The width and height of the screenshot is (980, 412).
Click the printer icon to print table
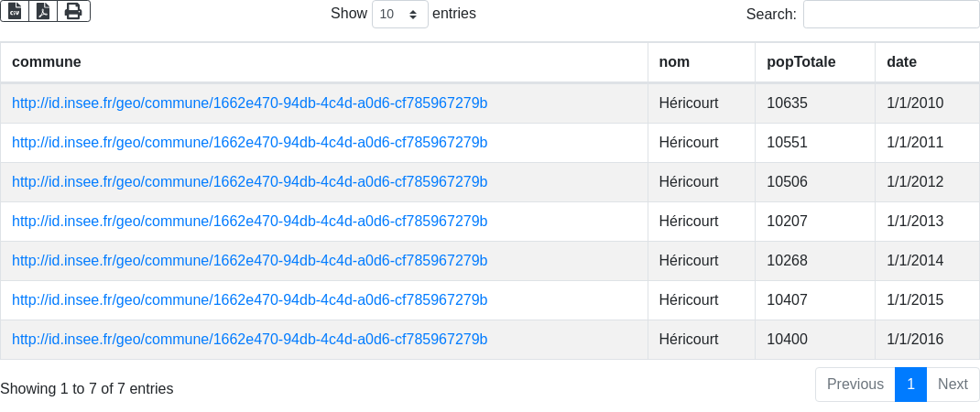pyautogui.click(x=74, y=11)
